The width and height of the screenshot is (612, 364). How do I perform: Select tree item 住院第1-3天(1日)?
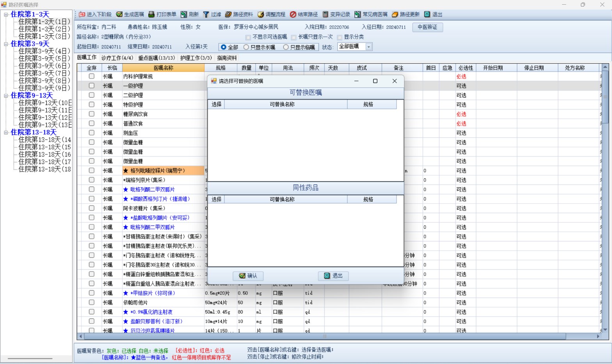(x=44, y=22)
